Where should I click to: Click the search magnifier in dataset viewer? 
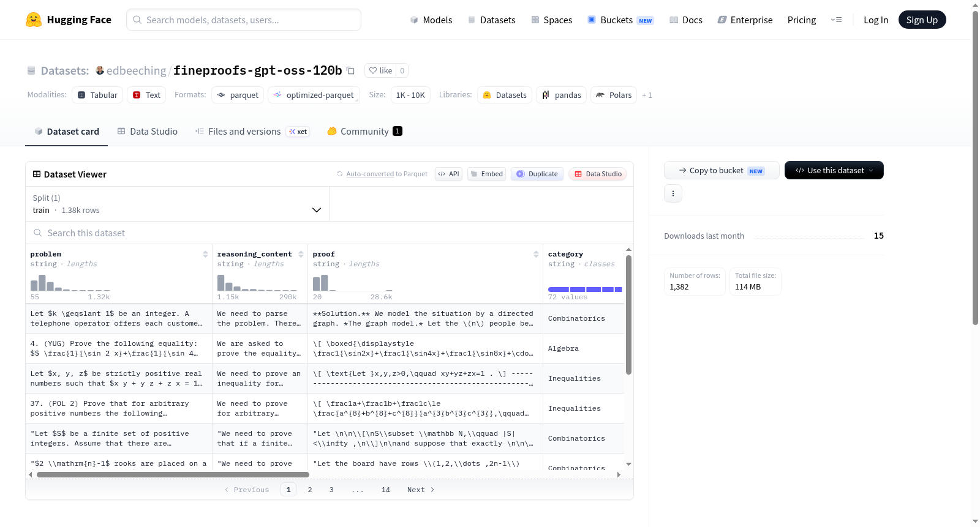coord(38,233)
